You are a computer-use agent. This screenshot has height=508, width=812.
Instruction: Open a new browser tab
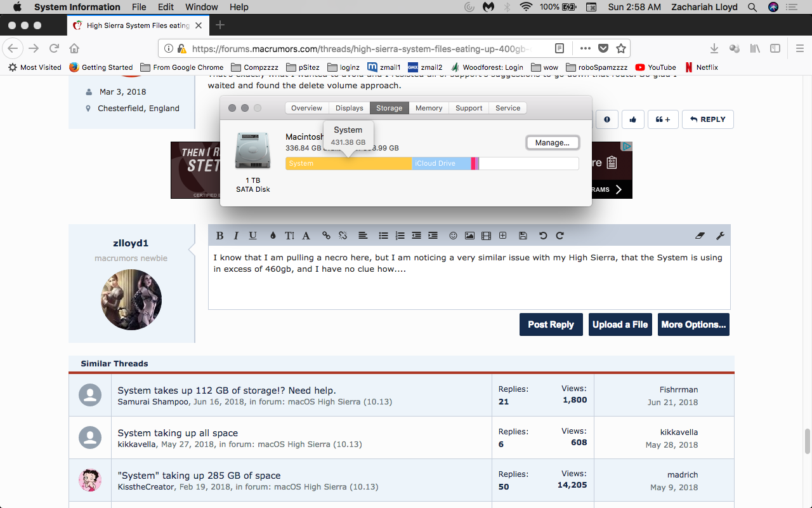(x=220, y=25)
